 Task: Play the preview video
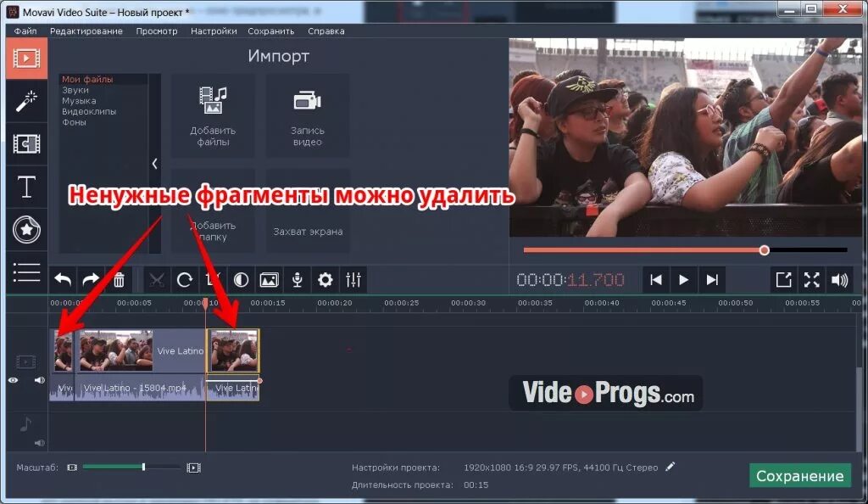click(x=684, y=280)
